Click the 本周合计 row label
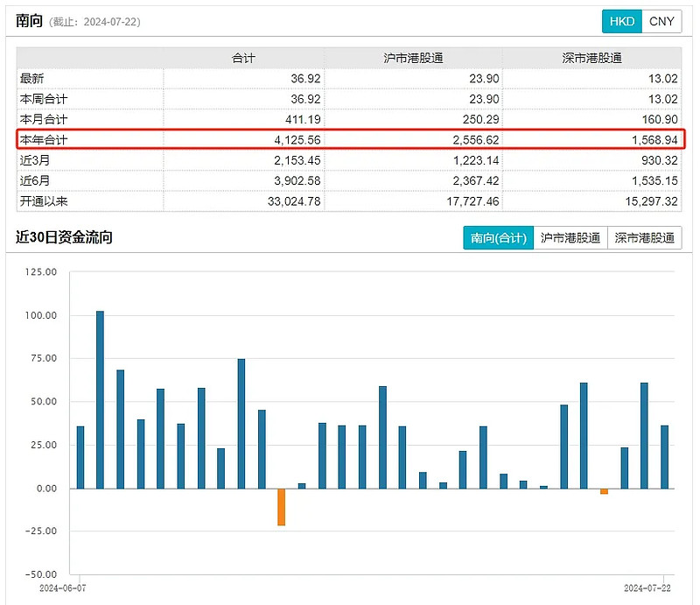 pyautogui.click(x=43, y=99)
